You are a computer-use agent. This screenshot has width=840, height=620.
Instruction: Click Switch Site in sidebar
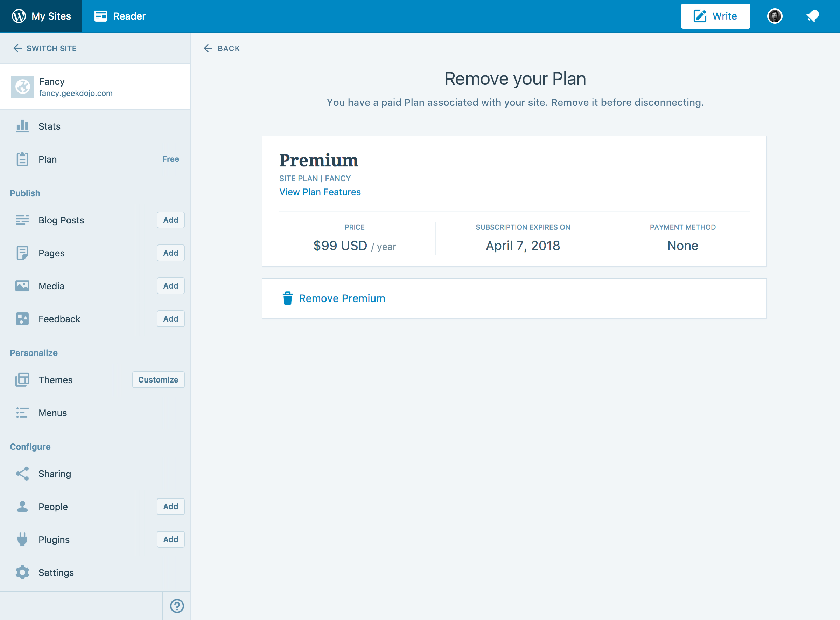click(x=45, y=48)
